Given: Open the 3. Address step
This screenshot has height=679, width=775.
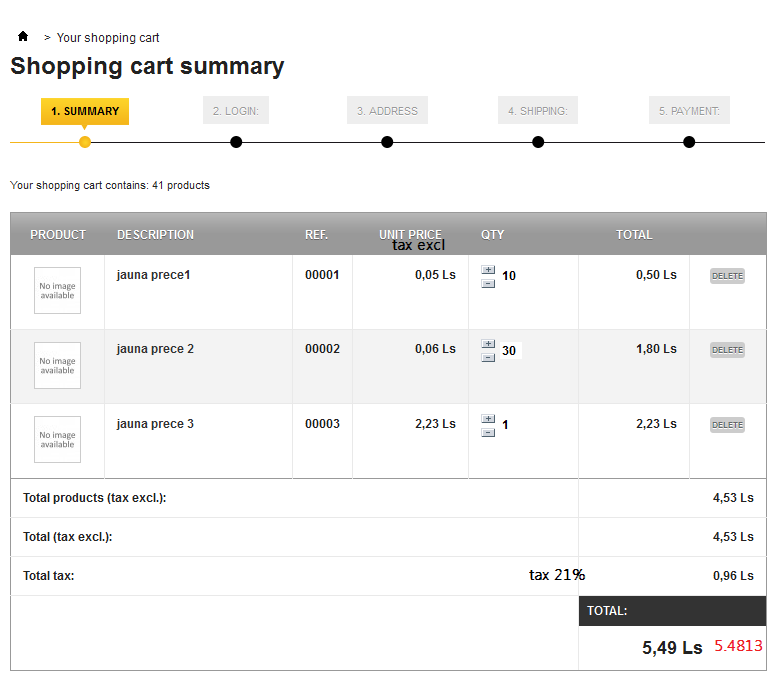Looking at the screenshot, I should pos(387,111).
